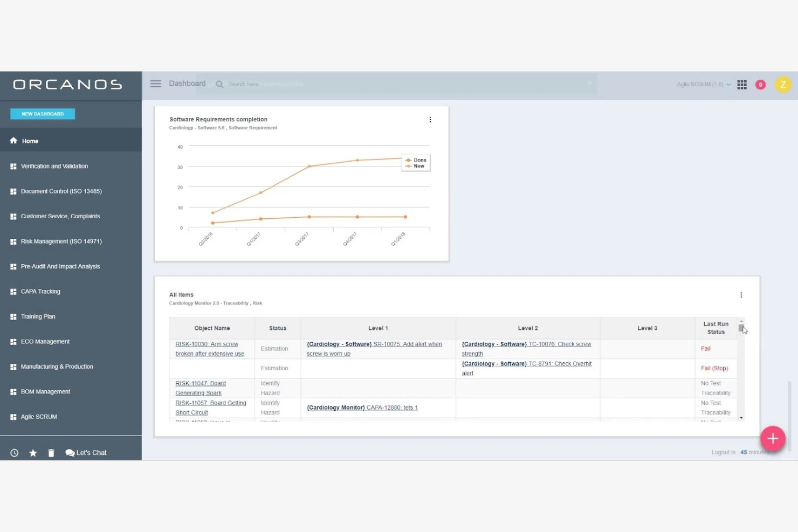Screen dimensions: 798x532
Task: Click the trash icon in sidebar footer
Action: (x=51, y=452)
